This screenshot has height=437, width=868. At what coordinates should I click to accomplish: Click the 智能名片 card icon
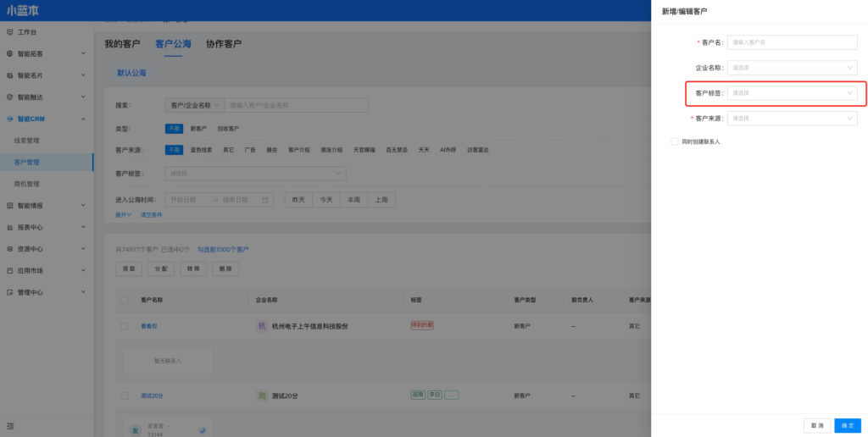(x=10, y=75)
